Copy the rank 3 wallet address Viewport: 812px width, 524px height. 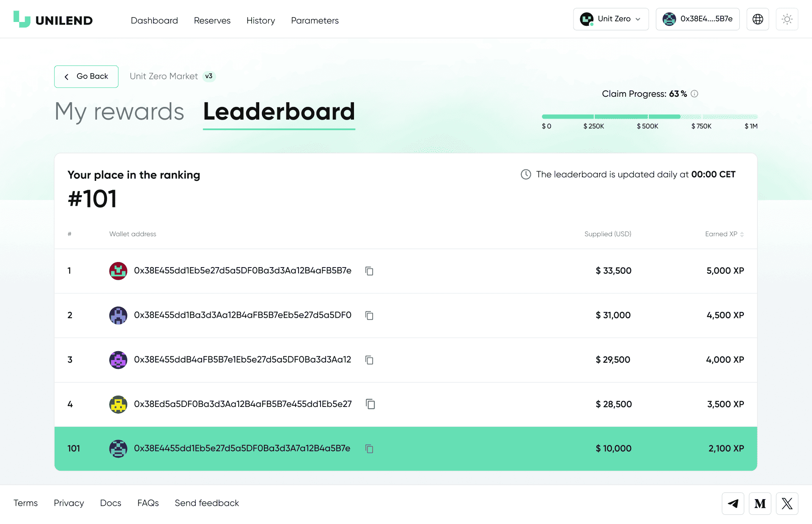(369, 360)
